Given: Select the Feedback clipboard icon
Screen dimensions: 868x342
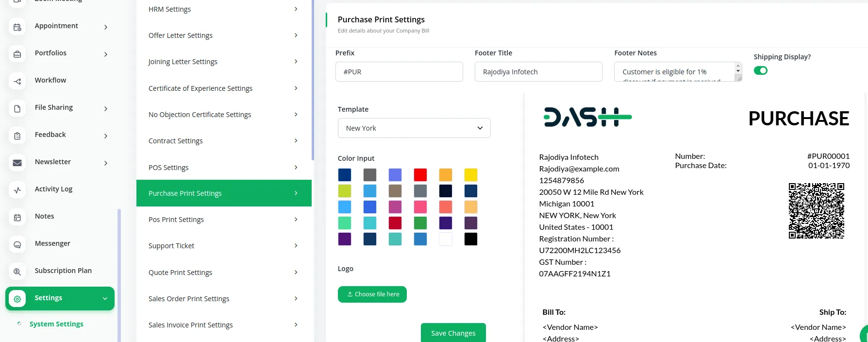Looking at the screenshot, I should [17, 135].
